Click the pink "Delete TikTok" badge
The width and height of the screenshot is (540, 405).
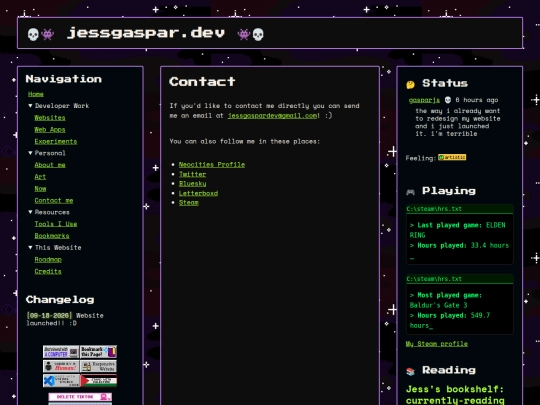pyautogui.click(x=80, y=397)
